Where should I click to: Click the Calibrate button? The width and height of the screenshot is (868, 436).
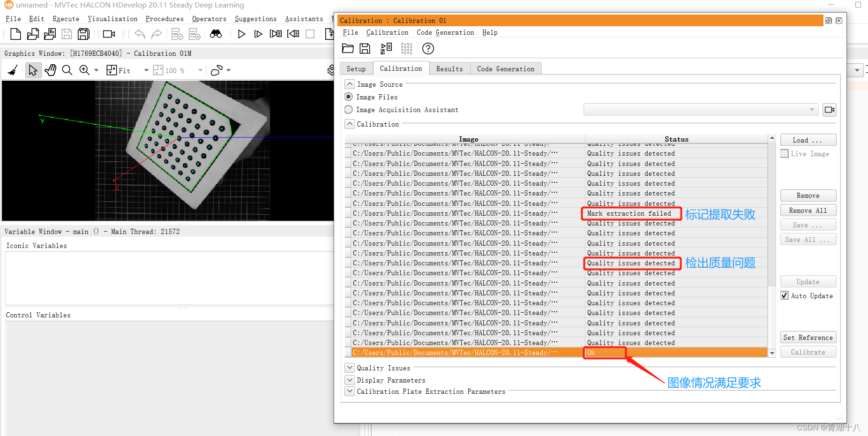click(x=808, y=352)
